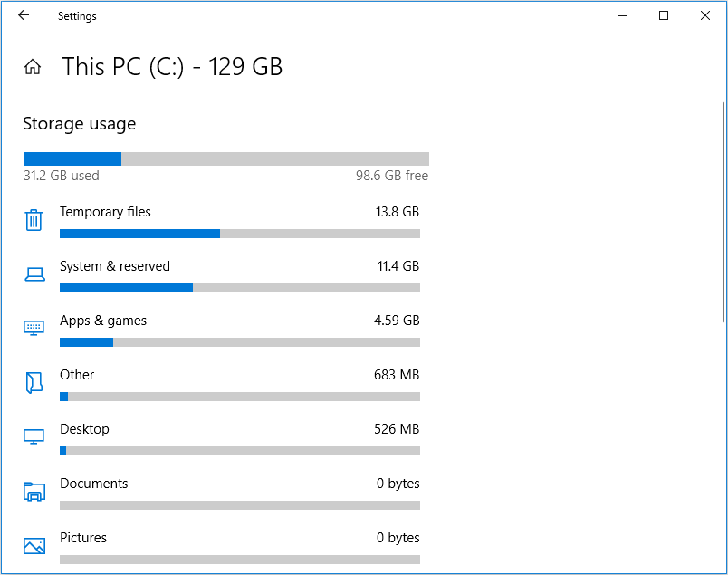Open System & reserved storage details

pyautogui.click(x=115, y=266)
